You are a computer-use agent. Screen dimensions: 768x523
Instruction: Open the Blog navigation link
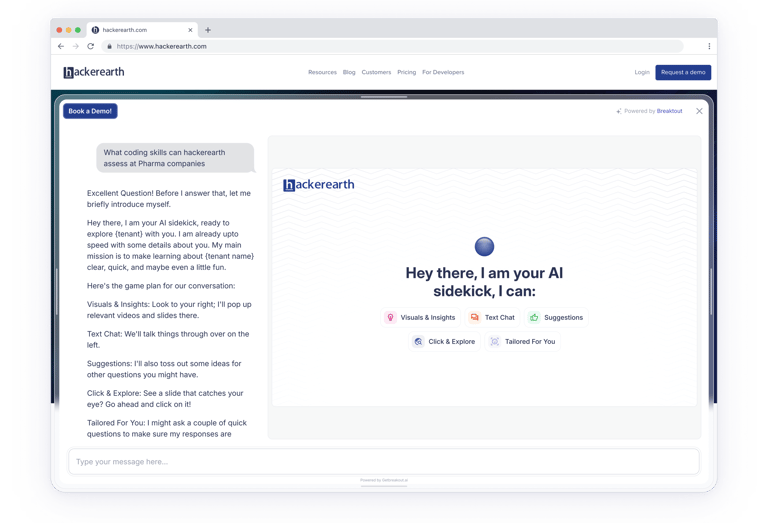349,72
